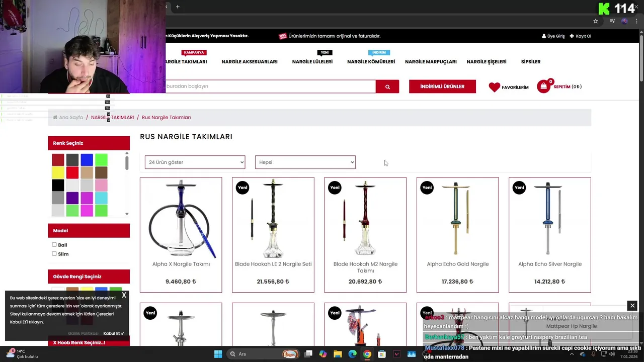
Task: Click the İndirimli Ürünler button
Action: coord(442,86)
